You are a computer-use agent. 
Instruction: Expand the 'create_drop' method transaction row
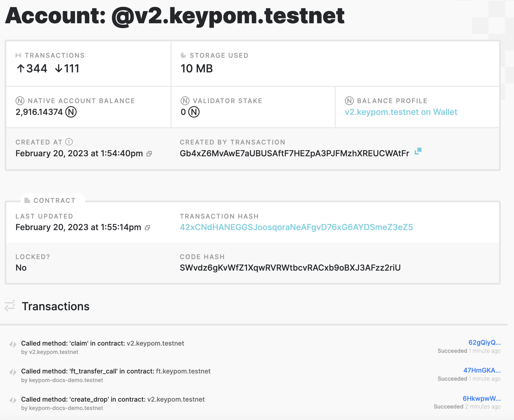[x=113, y=399]
